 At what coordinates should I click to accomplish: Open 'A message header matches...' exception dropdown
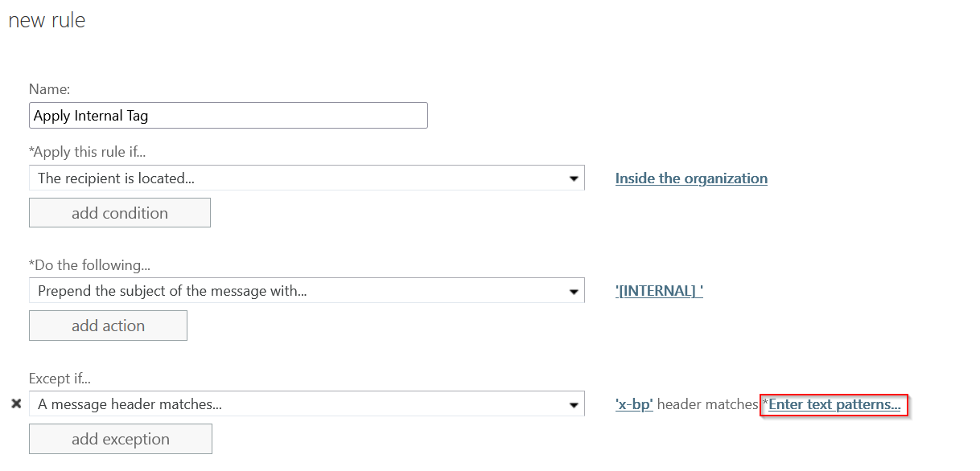298,404
